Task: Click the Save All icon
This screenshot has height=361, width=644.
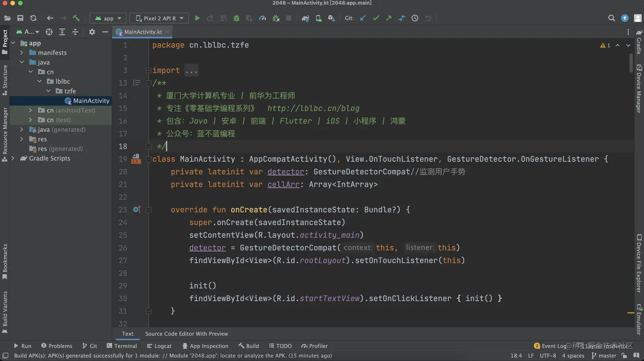Action: pos(20,18)
